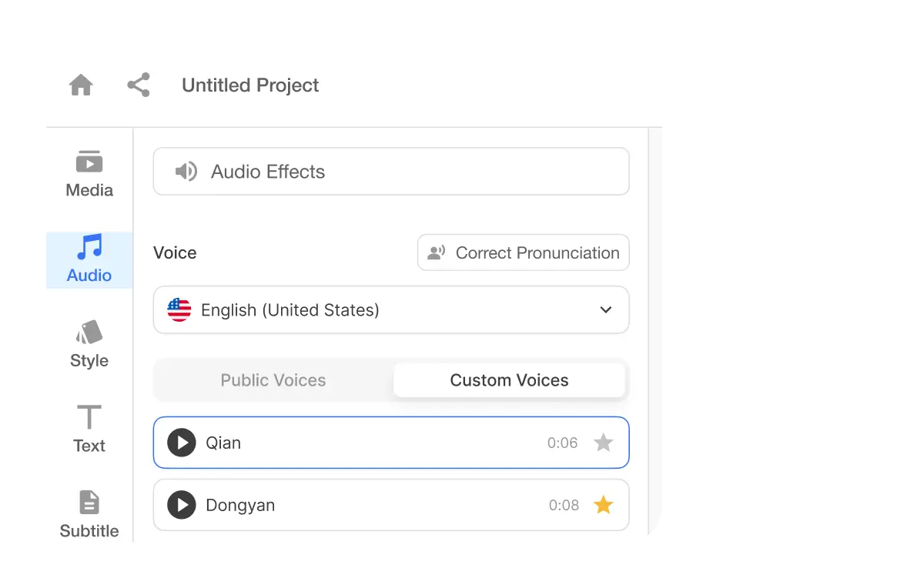Open the Audio Effects section
Image resolution: width=924 pixels, height=585 pixels.
click(391, 171)
